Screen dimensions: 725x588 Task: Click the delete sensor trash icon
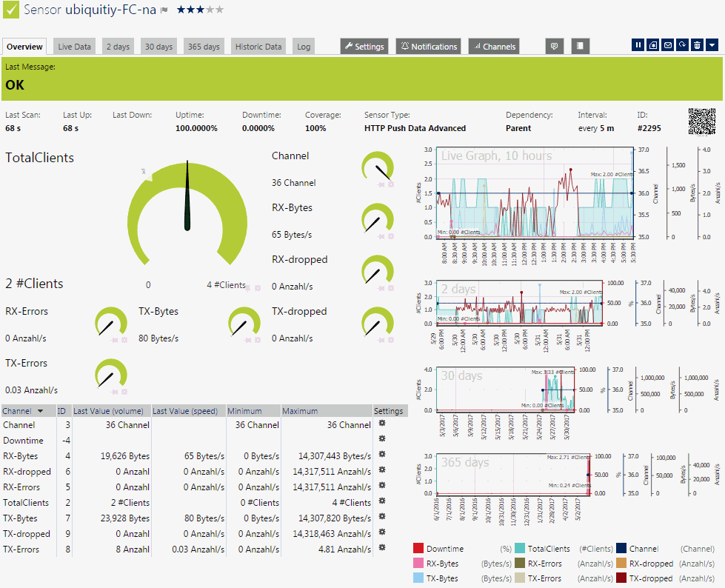[x=698, y=45]
